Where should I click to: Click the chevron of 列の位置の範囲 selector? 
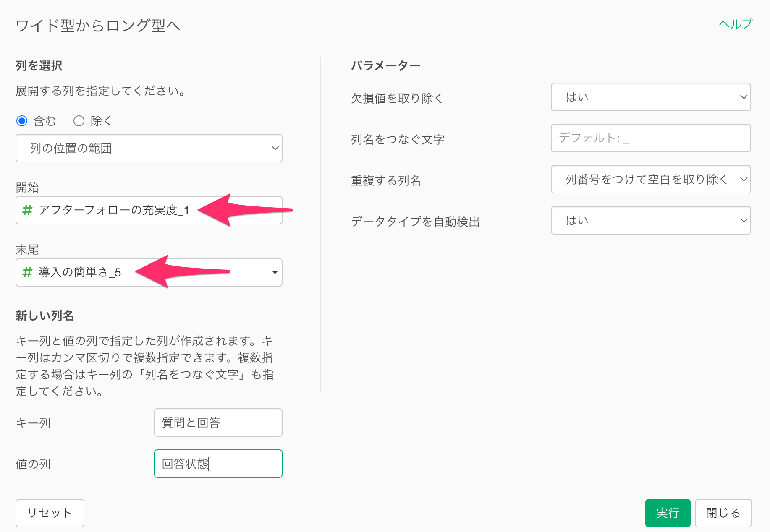click(x=275, y=148)
